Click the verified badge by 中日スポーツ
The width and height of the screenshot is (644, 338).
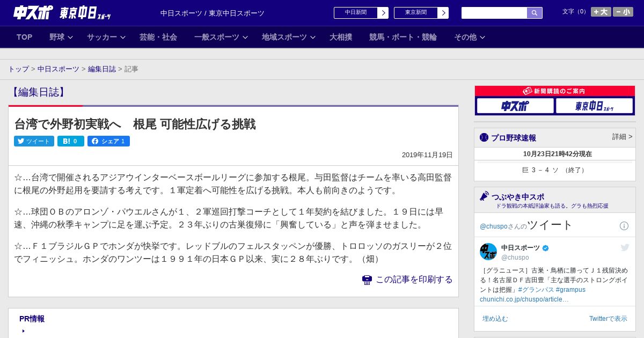546,248
